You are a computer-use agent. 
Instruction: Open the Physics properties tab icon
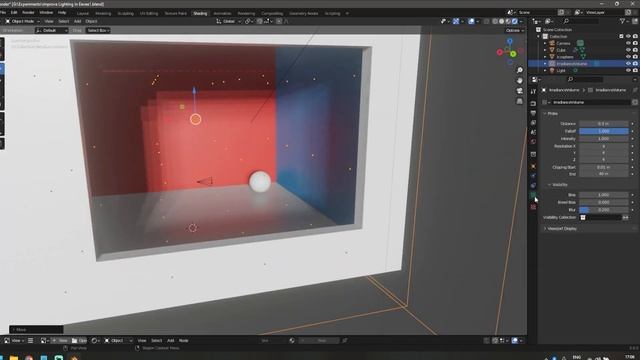533,176
